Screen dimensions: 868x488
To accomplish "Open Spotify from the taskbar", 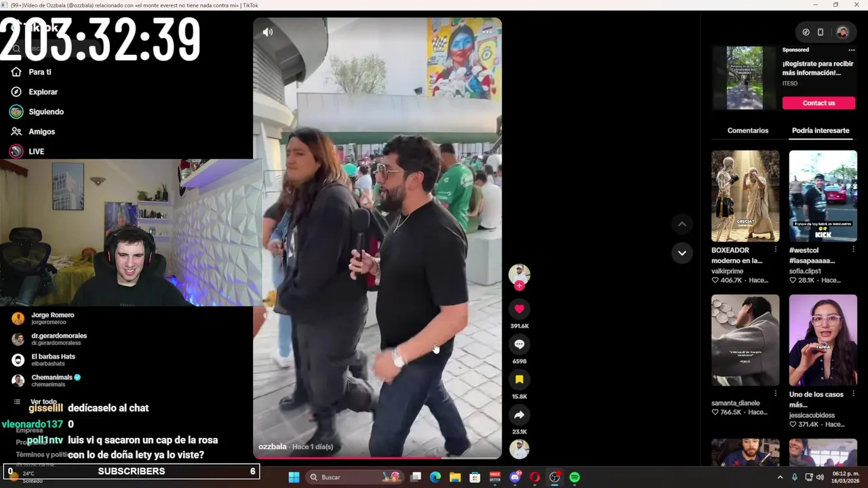I will tap(574, 477).
